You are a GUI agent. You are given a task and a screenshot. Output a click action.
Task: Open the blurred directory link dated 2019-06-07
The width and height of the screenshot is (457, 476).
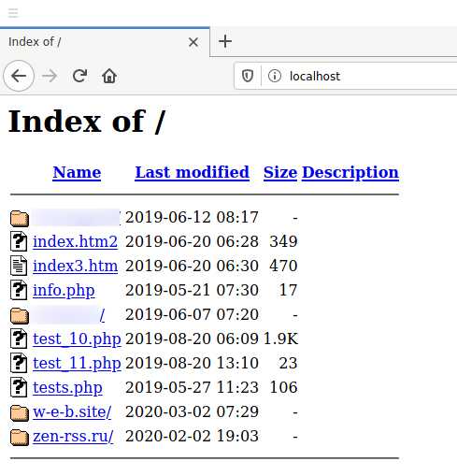69,314
